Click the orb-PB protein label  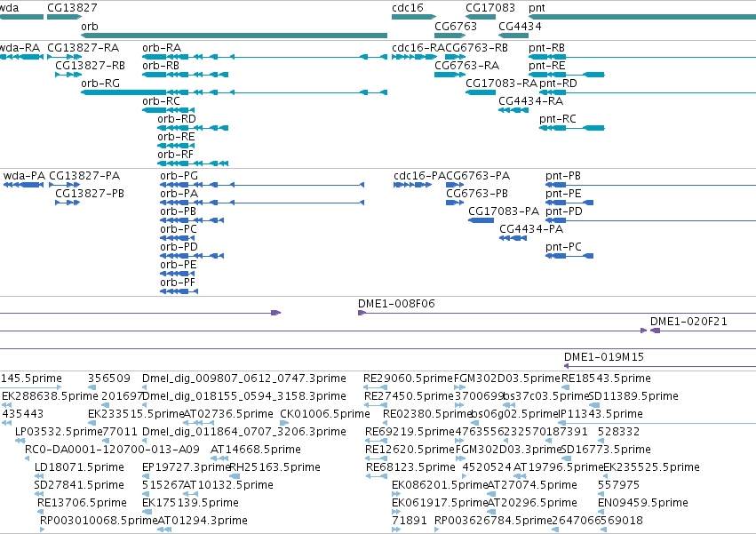point(178,211)
